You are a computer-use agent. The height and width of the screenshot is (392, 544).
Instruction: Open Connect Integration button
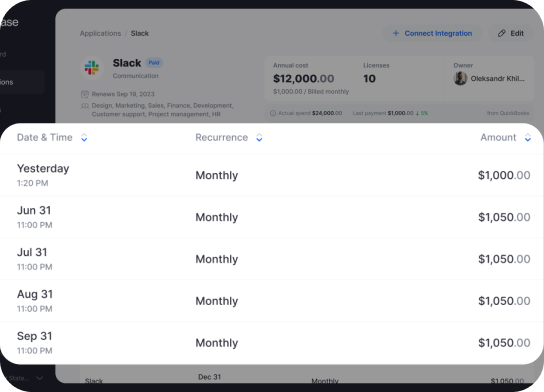432,33
